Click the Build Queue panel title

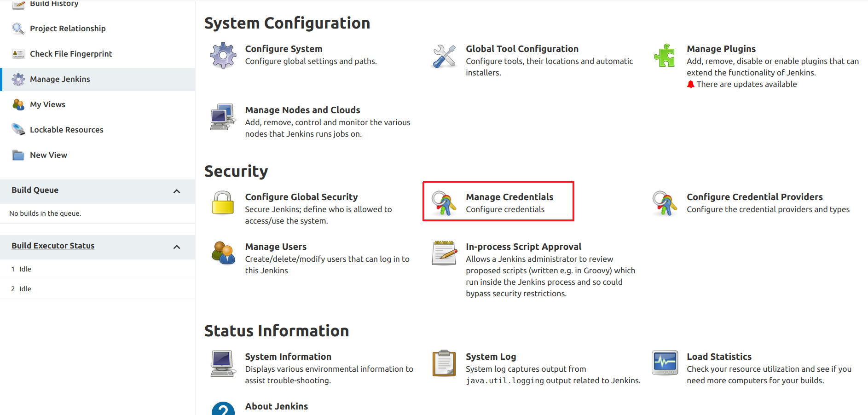(x=35, y=190)
